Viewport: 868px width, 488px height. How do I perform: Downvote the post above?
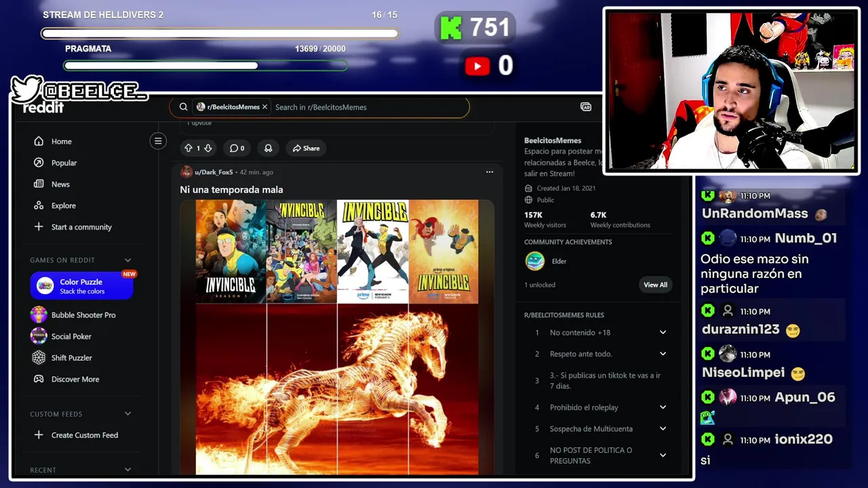[208, 148]
